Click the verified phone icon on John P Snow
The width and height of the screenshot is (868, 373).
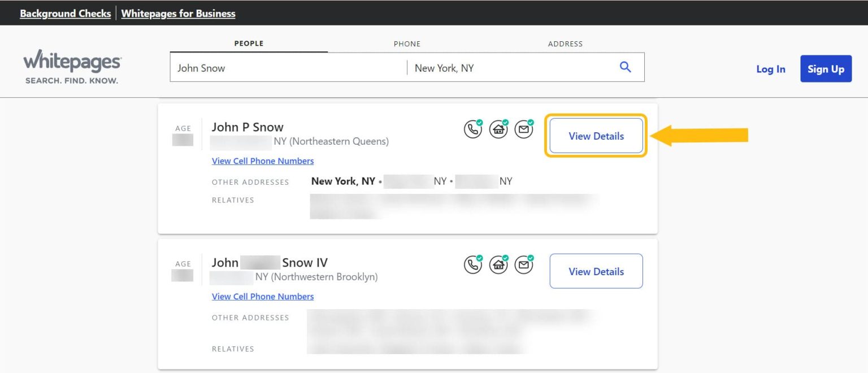pyautogui.click(x=473, y=128)
